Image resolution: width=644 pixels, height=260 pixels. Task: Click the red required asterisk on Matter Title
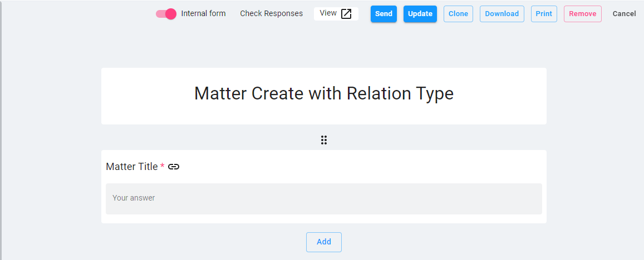pyautogui.click(x=162, y=166)
